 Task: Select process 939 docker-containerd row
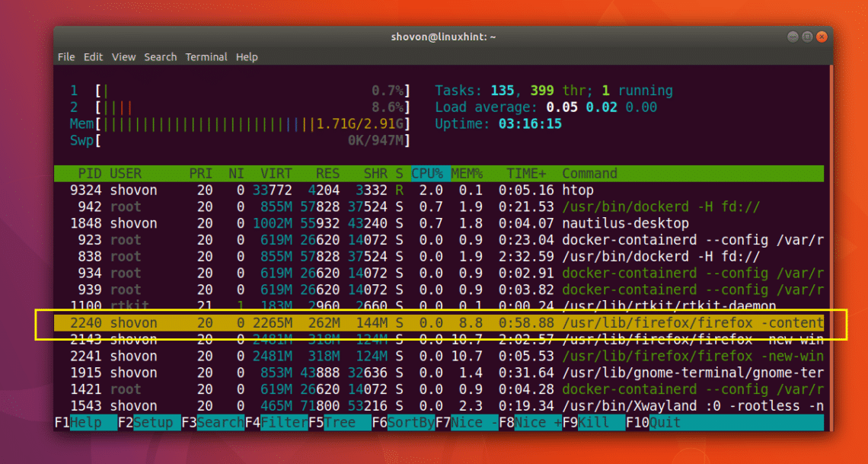(x=439, y=290)
